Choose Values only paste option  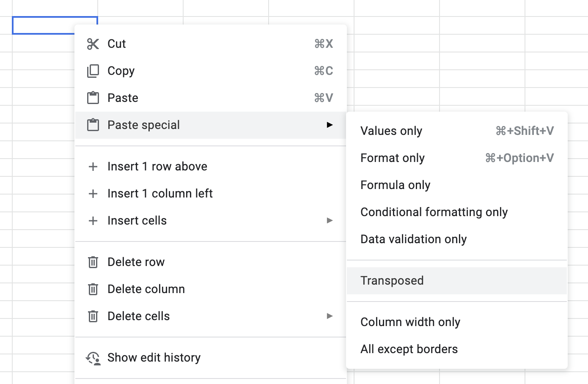pos(391,131)
